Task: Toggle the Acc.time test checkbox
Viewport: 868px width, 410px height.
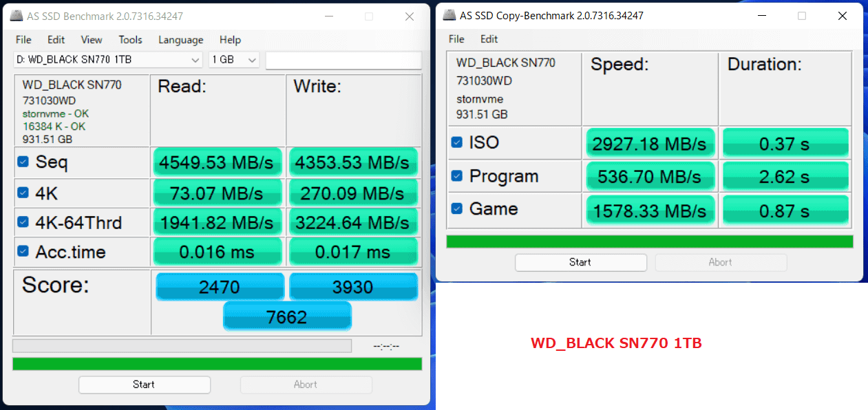Action: coord(23,252)
